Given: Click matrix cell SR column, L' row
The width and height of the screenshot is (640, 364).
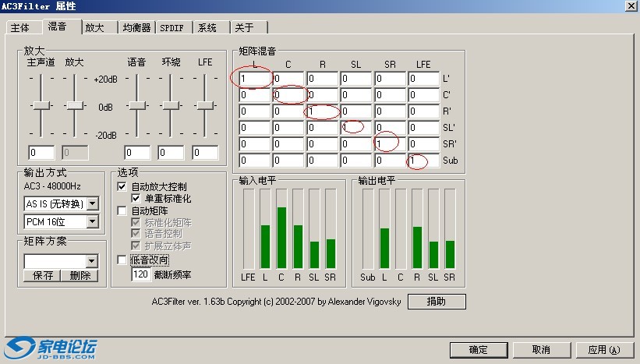Looking at the screenshot, I should 391,79.
